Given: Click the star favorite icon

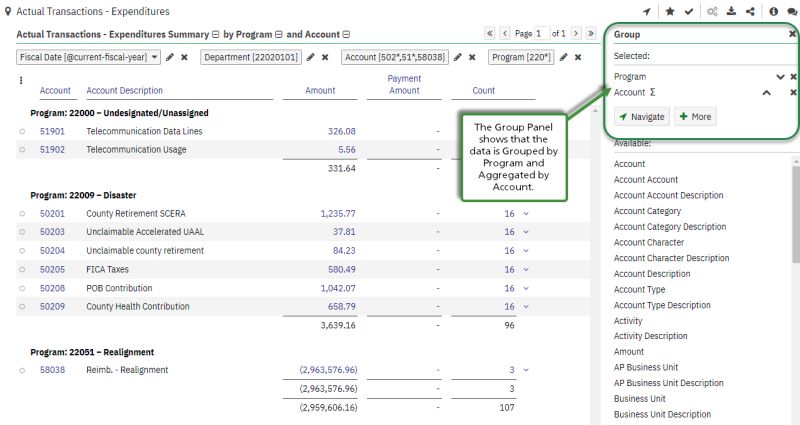Looking at the screenshot, I should (670, 11).
